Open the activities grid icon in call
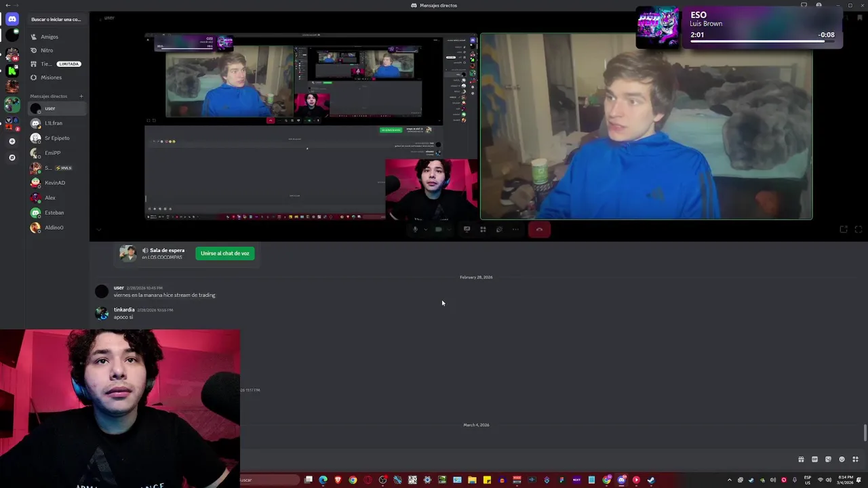This screenshot has height=488, width=868. coord(483,230)
